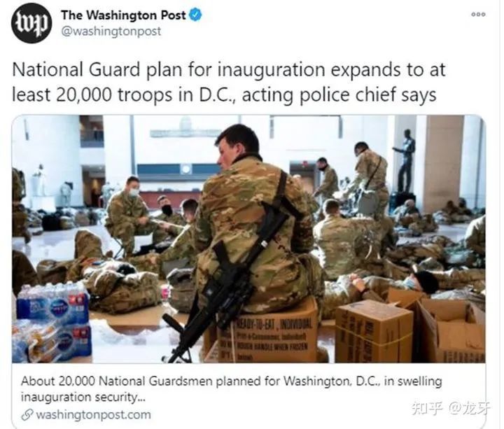Click the 知乎 watermark logo text
Screen dimensions: 504x429
pos(427,408)
